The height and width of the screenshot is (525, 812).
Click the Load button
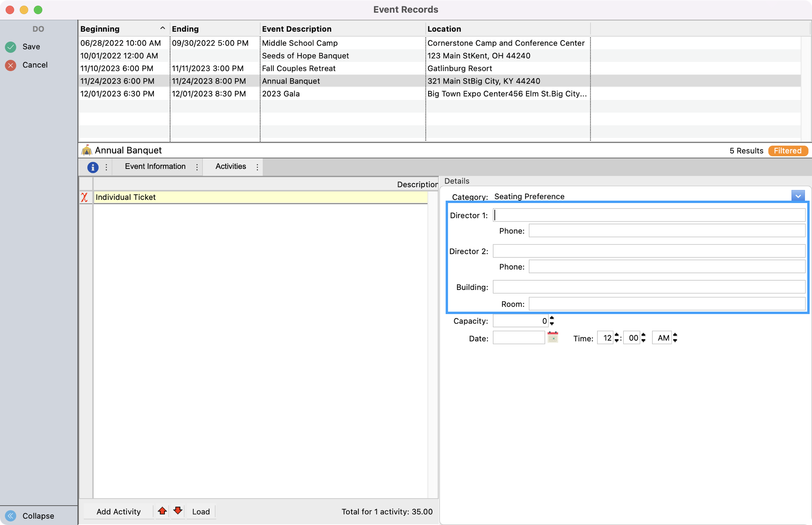tap(201, 512)
